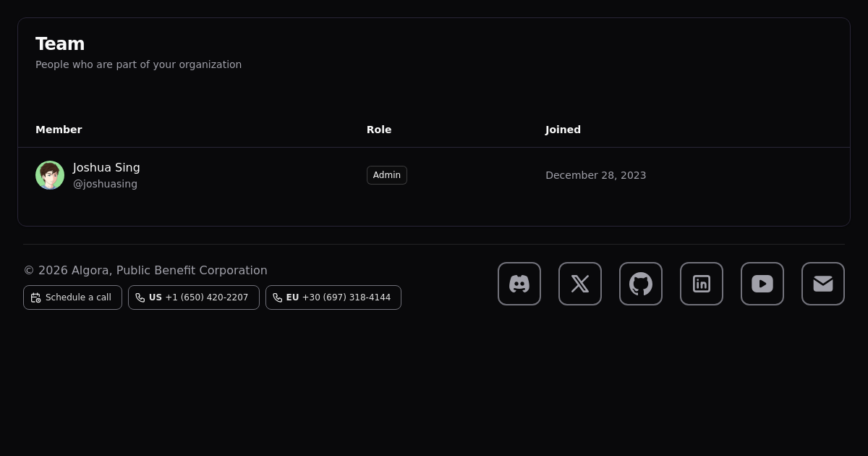
Task: Click the phone icon beside EU number
Action: pos(278,297)
